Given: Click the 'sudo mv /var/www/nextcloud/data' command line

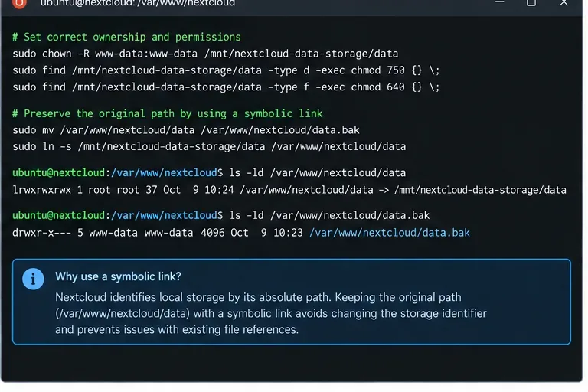Looking at the screenshot, I should coord(186,130).
